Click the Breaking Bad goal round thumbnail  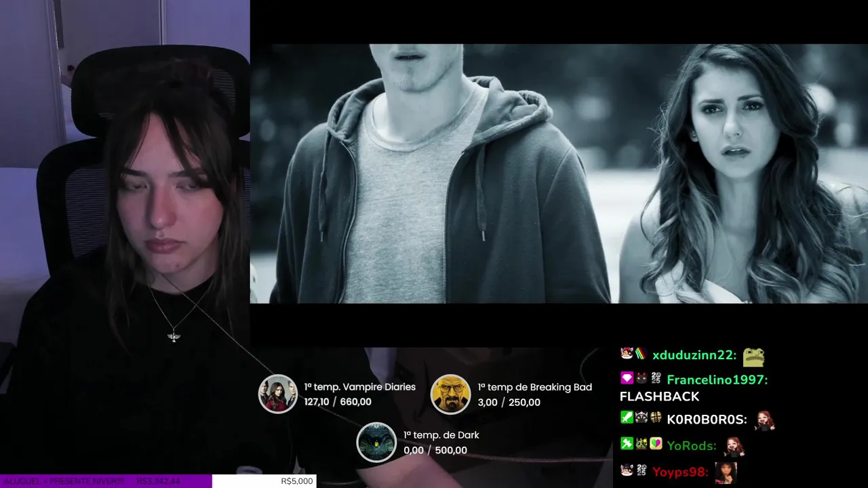pyautogui.click(x=450, y=394)
